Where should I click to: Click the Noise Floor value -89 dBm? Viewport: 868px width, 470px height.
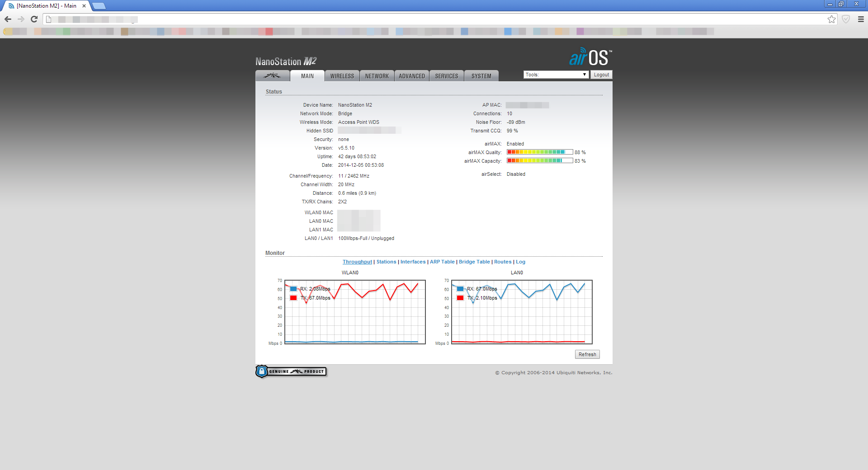[516, 122]
